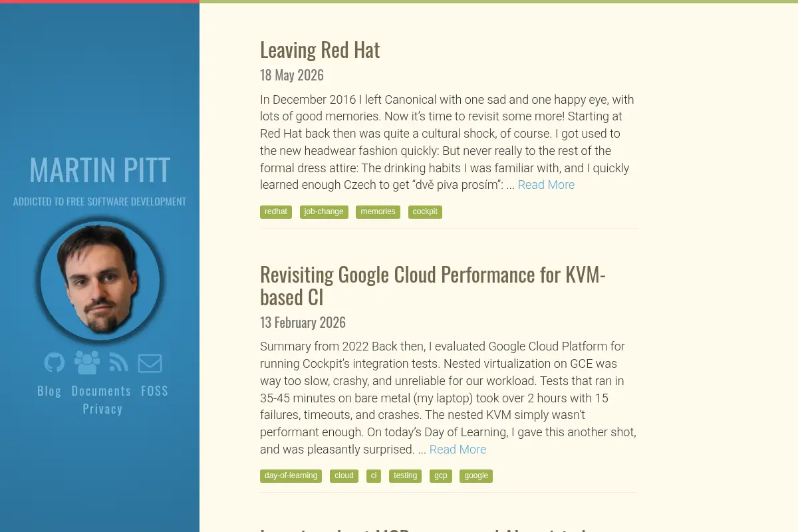Click the testing tag
The width and height of the screenshot is (798, 532).
pyautogui.click(x=405, y=476)
